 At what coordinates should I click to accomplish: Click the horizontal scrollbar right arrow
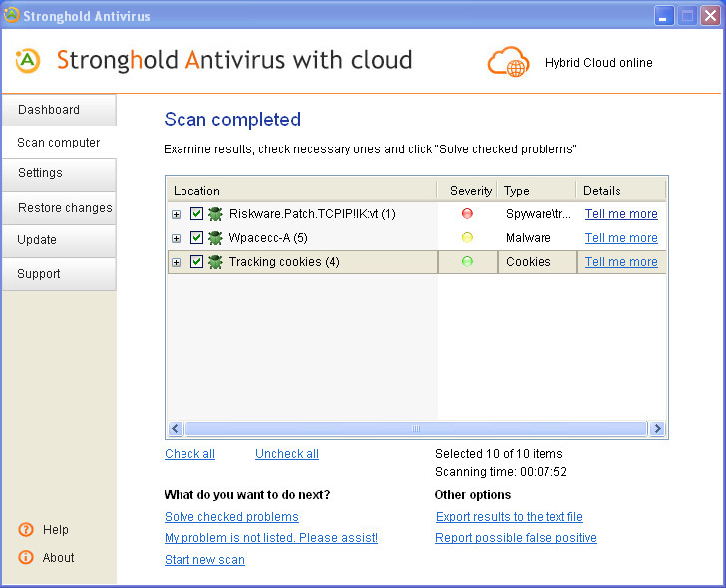(x=657, y=428)
